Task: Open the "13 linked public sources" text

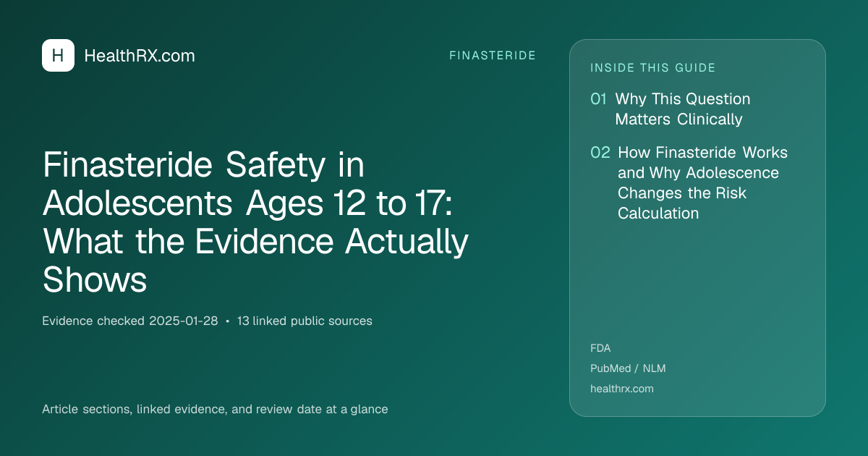Action: 305,321
